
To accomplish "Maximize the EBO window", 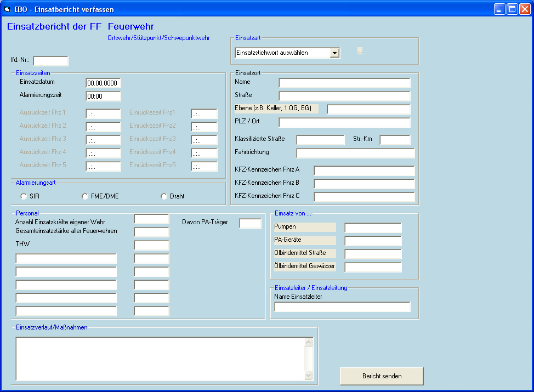I will 512,9.
